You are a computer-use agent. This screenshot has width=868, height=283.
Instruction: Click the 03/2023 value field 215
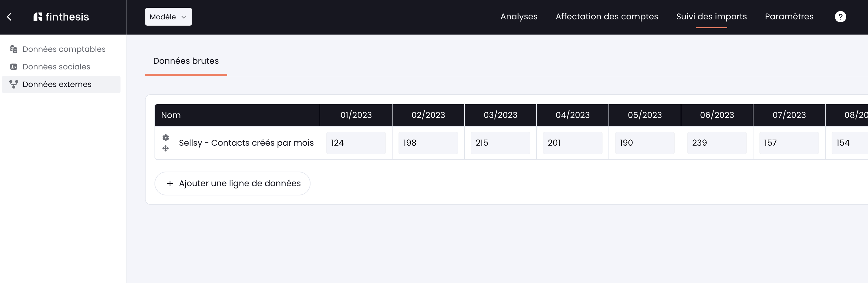500,143
